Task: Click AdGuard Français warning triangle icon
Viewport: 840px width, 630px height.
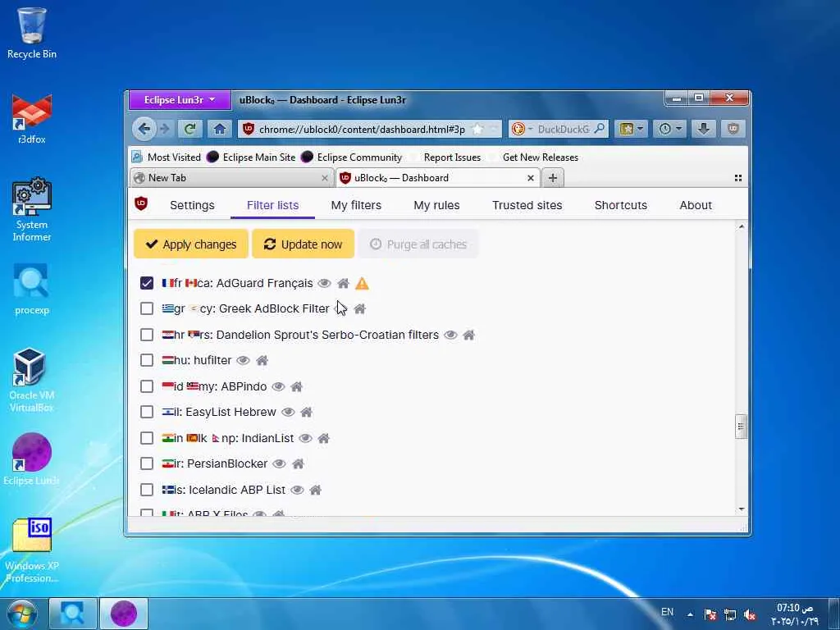Action: pos(362,283)
